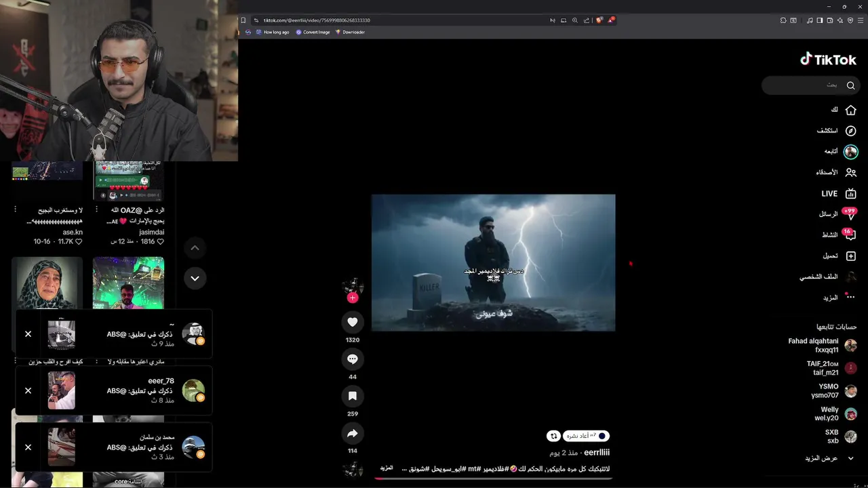Share the video using the arrow icon

(x=352, y=433)
